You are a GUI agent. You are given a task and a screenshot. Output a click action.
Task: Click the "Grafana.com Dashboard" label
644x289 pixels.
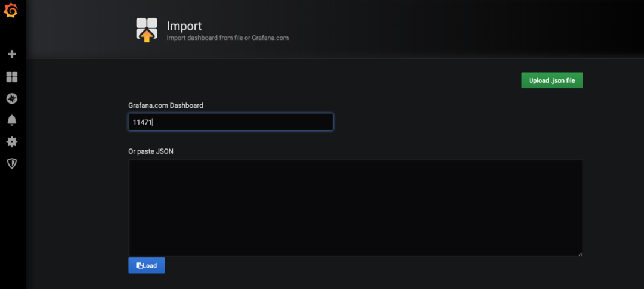[x=166, y=105]
